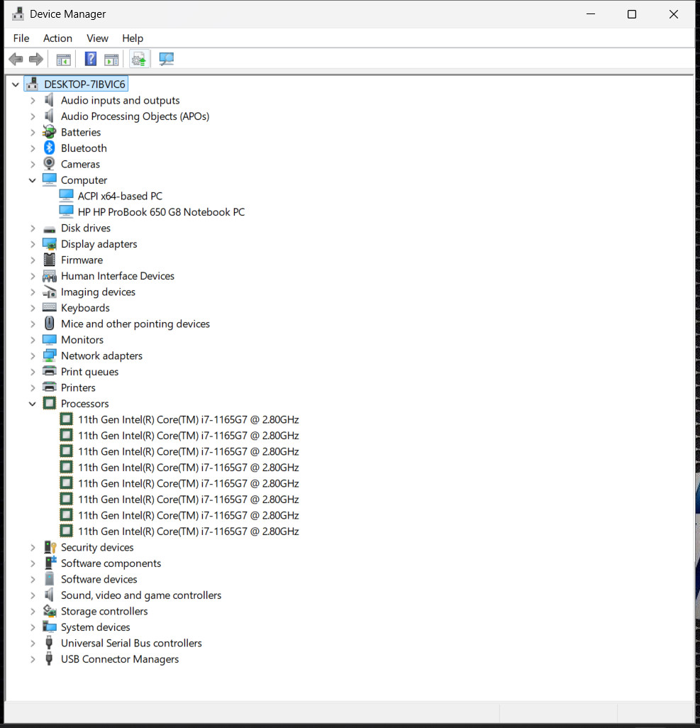
Task: Click the Firmware chip icon
Action: pyautogui.click(x=49, y=260)
